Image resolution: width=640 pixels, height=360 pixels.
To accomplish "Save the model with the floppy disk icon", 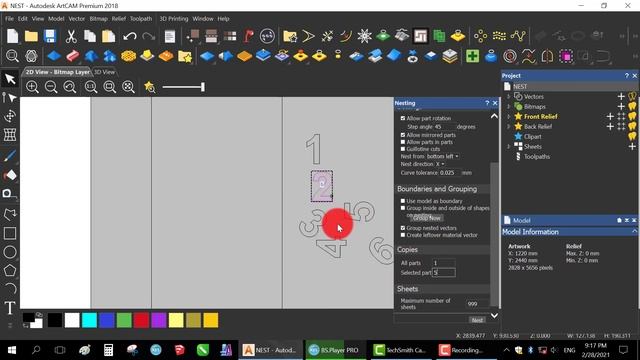I will tap(50, 36).
